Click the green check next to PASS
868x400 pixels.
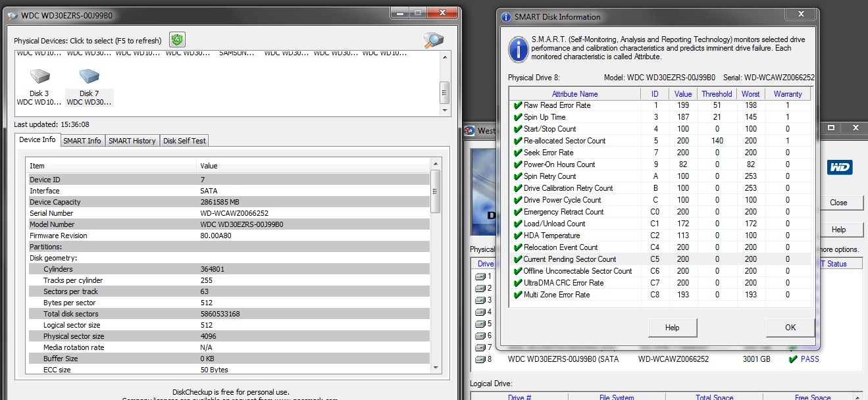[793, 359]
